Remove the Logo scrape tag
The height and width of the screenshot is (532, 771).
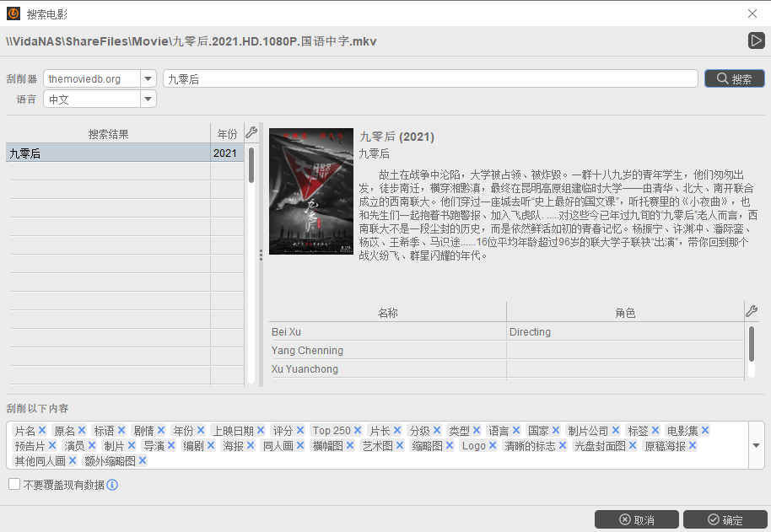point(493,445)
